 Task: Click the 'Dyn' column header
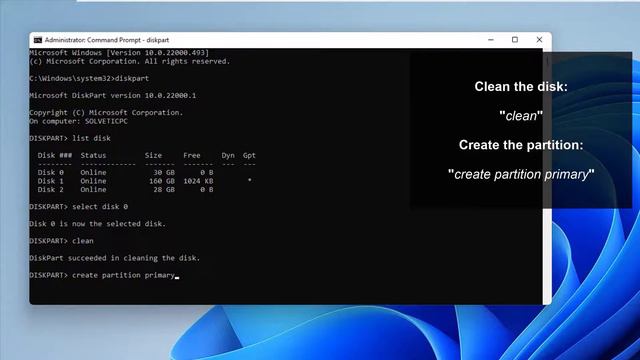(228, 156)
